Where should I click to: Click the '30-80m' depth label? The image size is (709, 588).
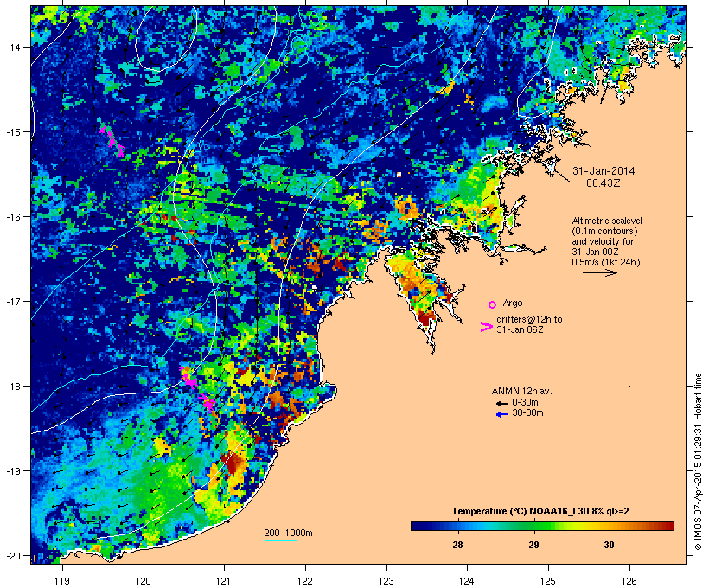click(527, 413)
